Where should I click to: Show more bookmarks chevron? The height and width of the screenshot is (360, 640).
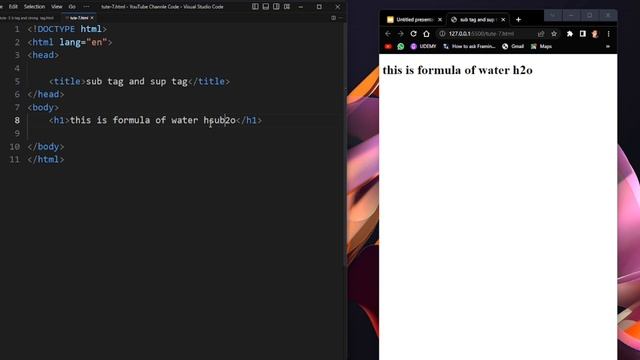[x=608, y=47]
